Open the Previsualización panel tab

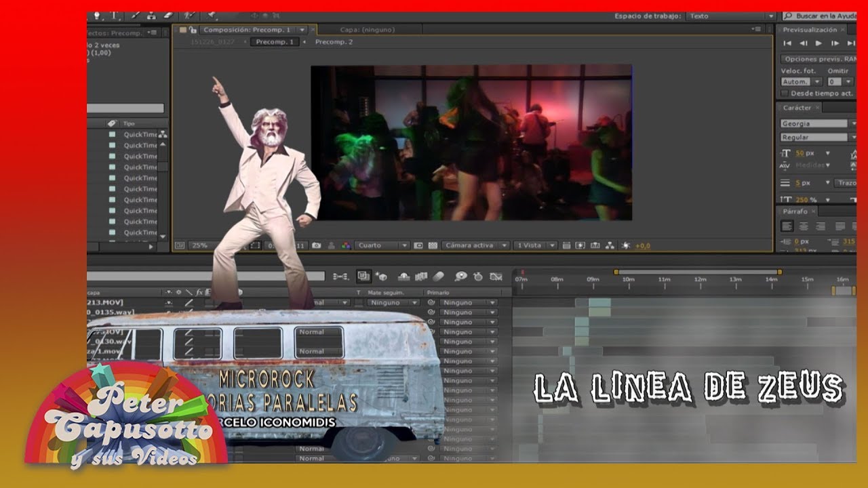810,30
